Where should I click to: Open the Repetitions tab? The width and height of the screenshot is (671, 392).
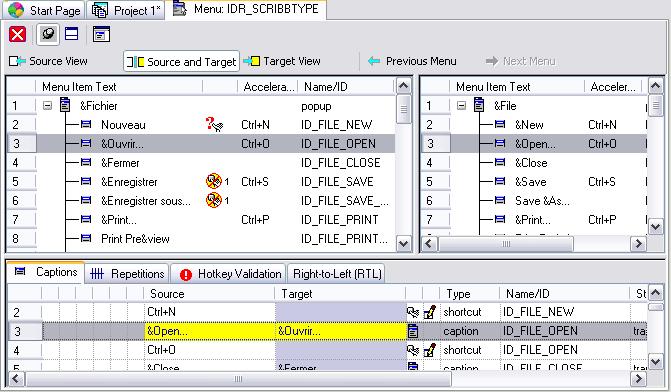pyautogui.click(x=127, y=273)
